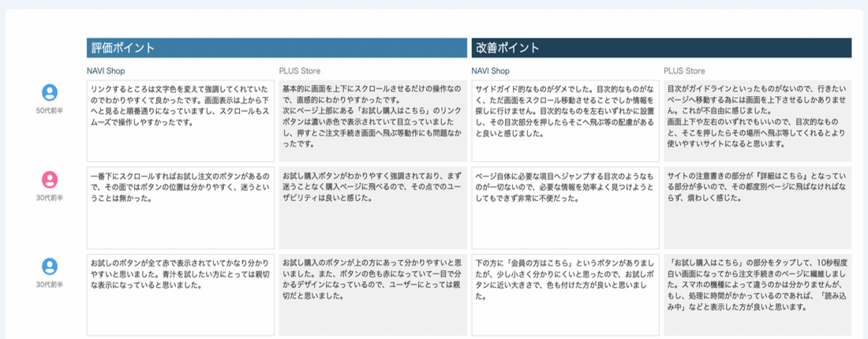The height and width of the screenshot is (339, 868).
Task: Select comment starting with サイドガイド的なものがダメ
Action: tap(565, 112)
